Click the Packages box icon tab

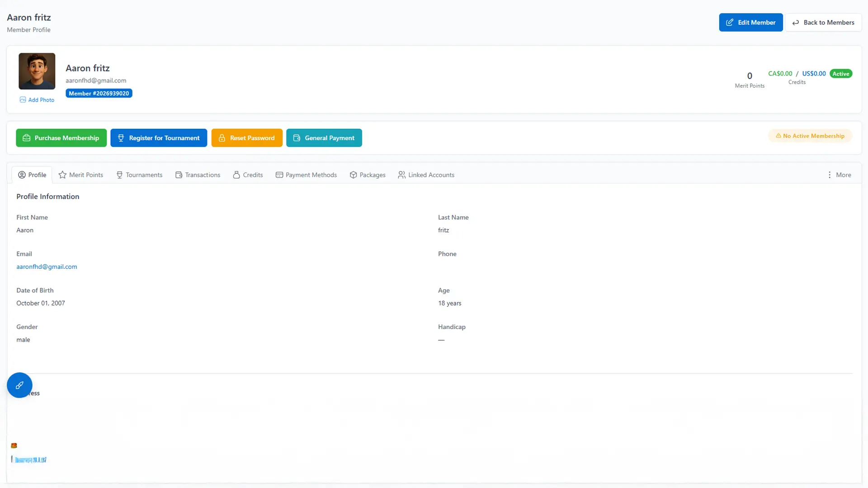point(353,175)
